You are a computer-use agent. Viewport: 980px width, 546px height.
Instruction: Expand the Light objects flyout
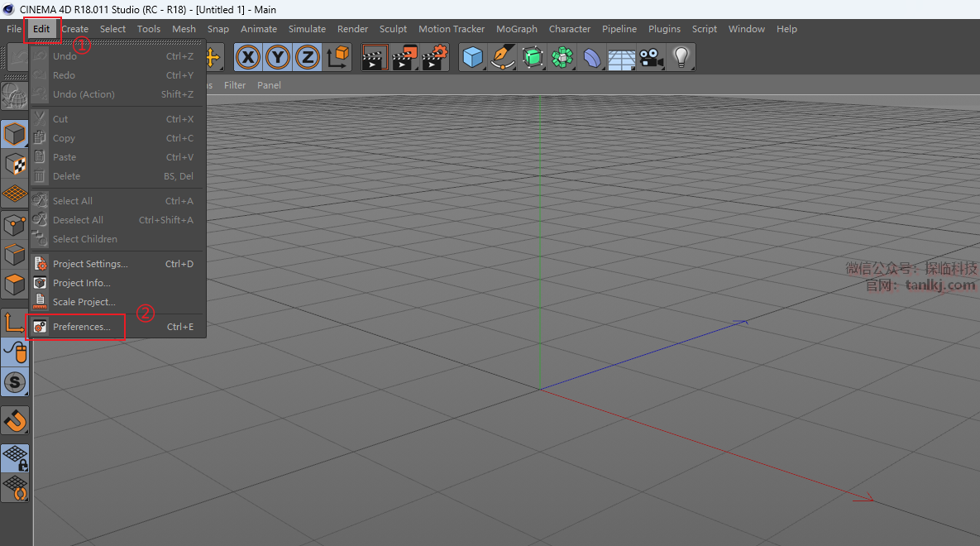tap(681, 57)
